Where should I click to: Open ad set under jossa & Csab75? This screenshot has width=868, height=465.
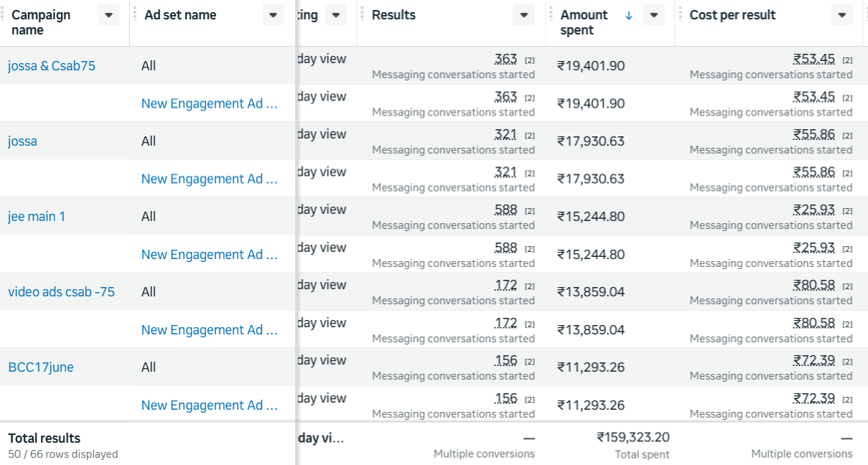coord(210,103)
